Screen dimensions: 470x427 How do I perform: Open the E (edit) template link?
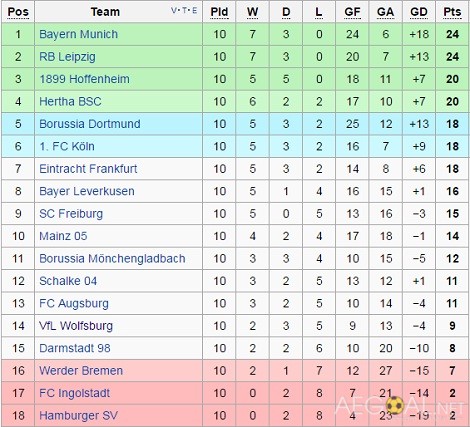(x=194, y=10)
